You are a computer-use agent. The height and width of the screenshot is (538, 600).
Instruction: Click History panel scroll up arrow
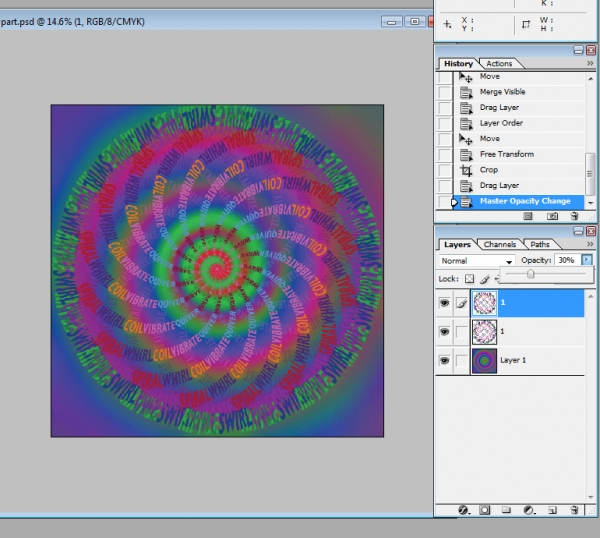[x=590, y=79]
